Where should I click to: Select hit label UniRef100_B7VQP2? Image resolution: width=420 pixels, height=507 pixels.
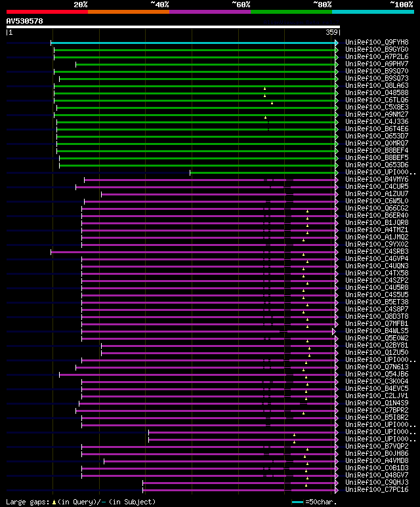(x=377, y=447)
